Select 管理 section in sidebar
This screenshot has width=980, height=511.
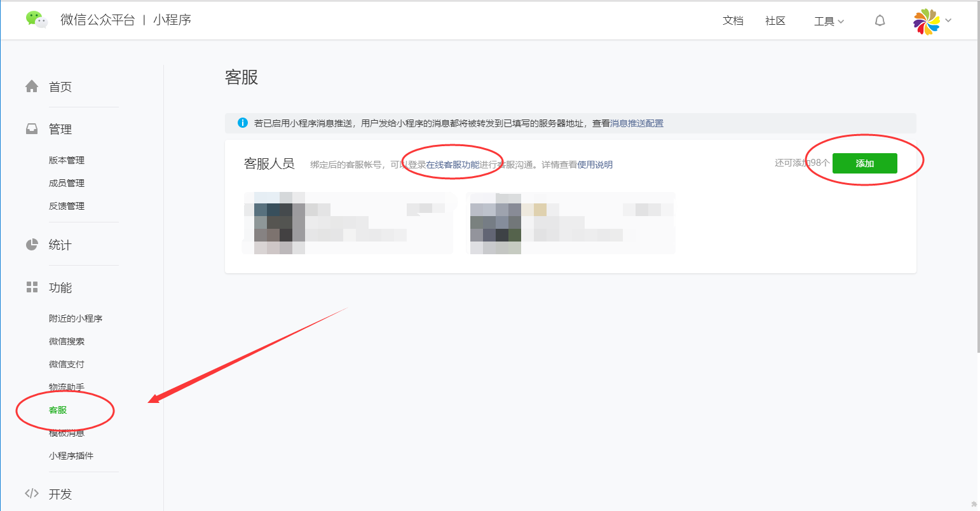click(x=60, y=129)
